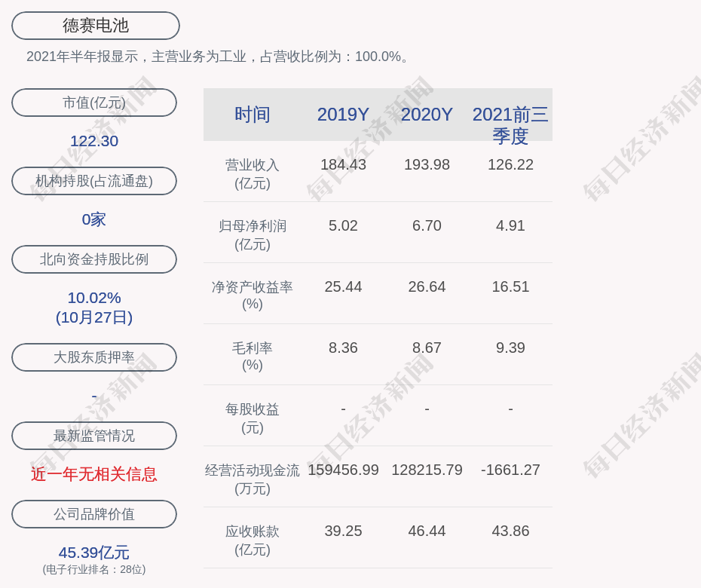Click the 45.39亿元 brand value figure
The image size is (701, 588).
pyautogui.click(x=94, y=553)
